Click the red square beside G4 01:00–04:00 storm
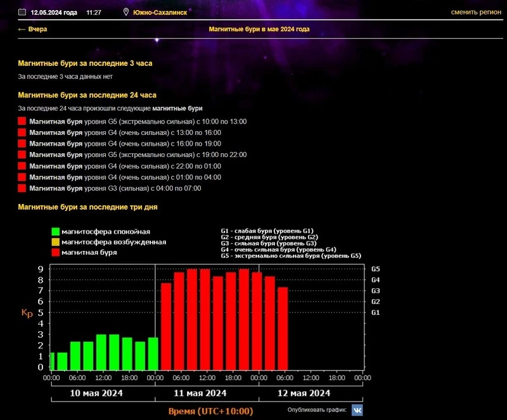507x420 pixels. click(x=22, y=177)
